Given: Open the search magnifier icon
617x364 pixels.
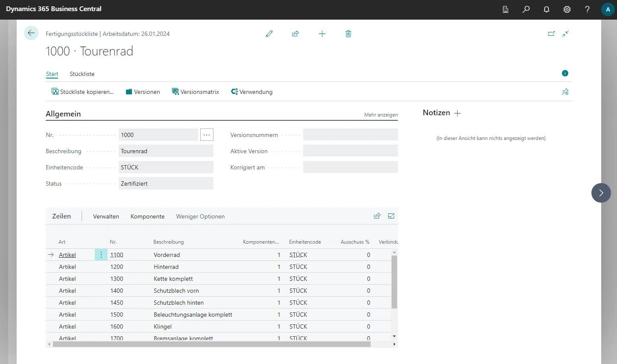Looking at the screenshot, I should tap(526, 9).
